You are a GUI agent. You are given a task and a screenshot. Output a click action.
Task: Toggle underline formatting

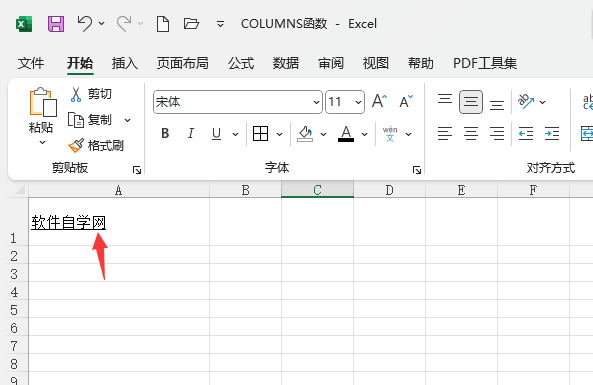[x=216, y=134]
